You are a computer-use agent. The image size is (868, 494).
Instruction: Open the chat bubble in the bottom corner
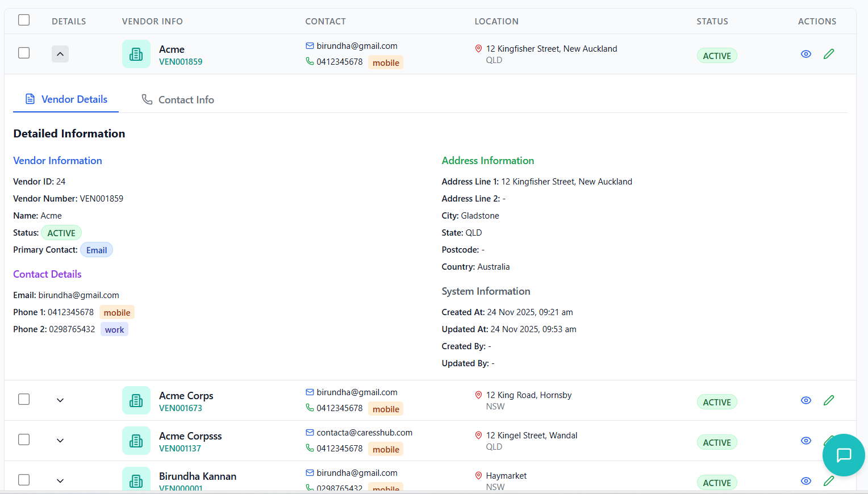pos(844,455)
